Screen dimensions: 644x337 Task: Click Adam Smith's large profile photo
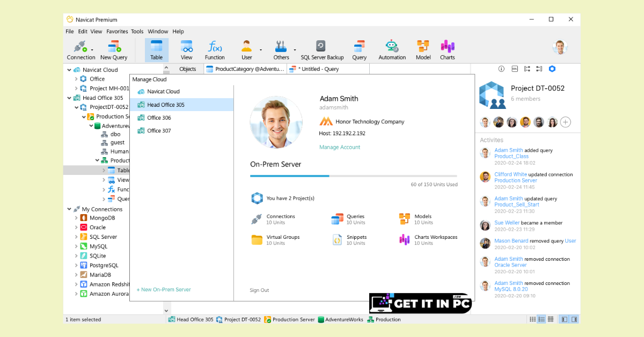(x=276, y=122)
